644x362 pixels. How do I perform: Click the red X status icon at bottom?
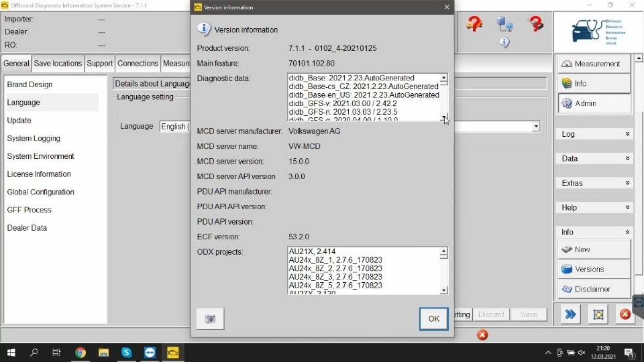point(482,335)
